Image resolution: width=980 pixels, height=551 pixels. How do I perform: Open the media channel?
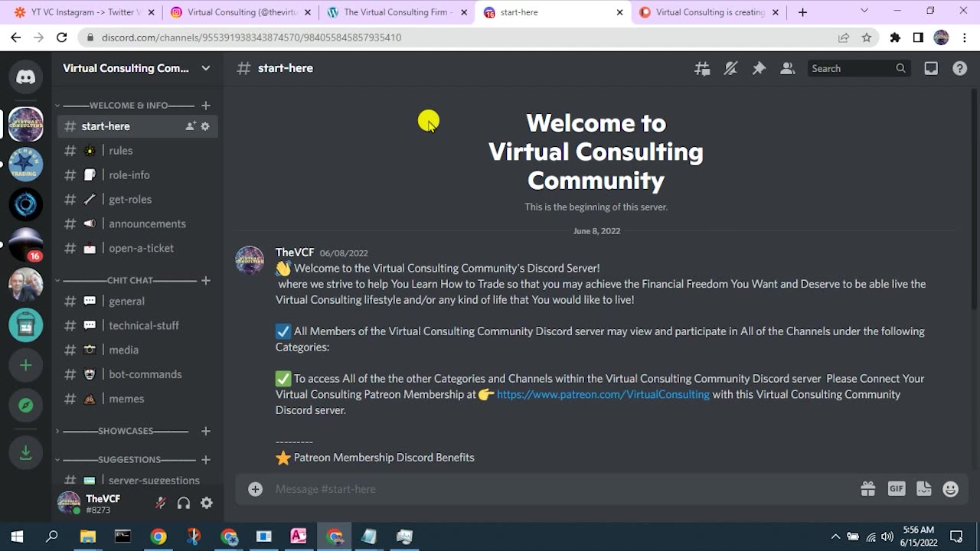(138, 350)
